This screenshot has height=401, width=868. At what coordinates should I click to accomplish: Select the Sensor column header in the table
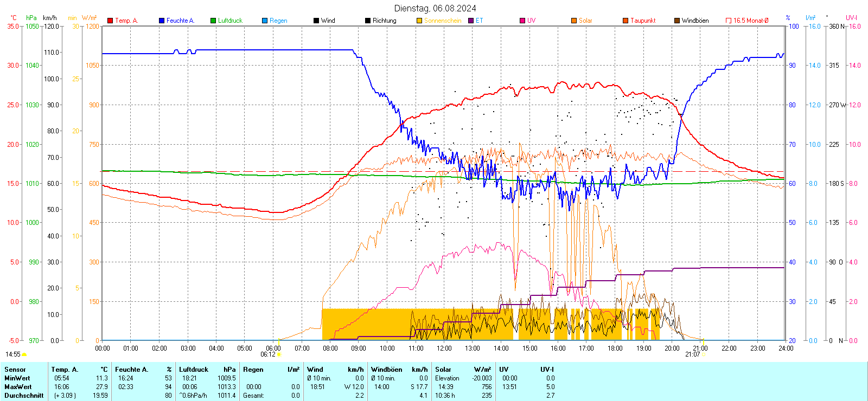(15, 370)
